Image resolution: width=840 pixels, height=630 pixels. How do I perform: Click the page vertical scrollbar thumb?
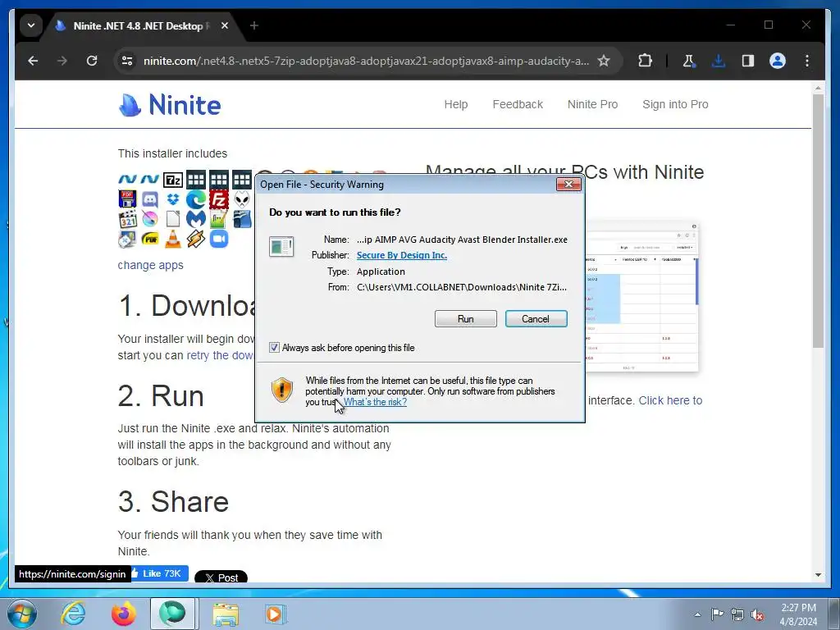(818, 221)
